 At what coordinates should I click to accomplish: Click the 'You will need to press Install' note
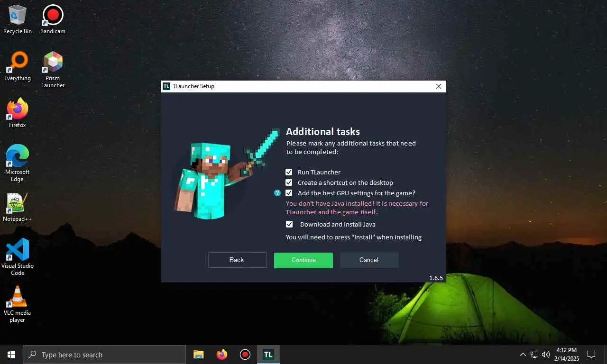pos(353,237)
